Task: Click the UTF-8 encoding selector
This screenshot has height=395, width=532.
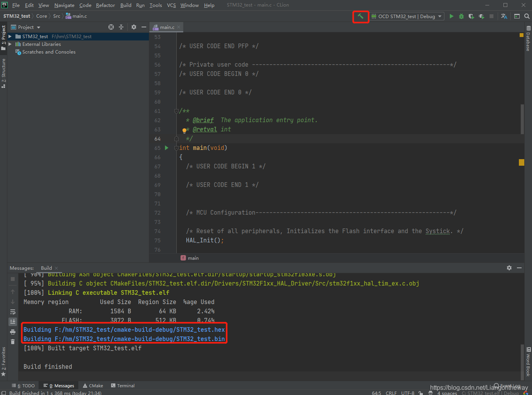Action: (x=408, y=393)
